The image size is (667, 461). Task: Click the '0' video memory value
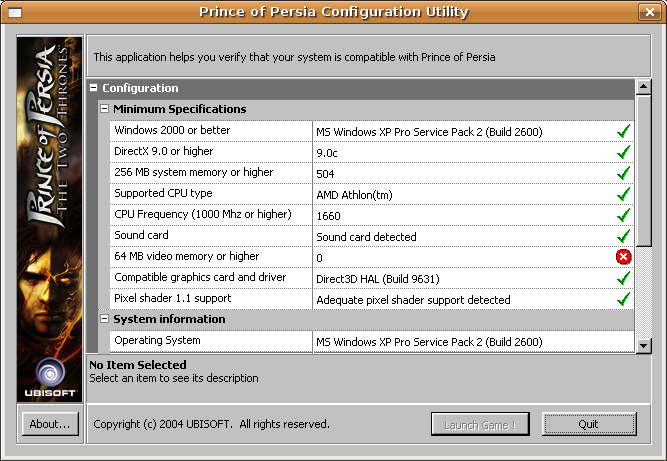319,258
